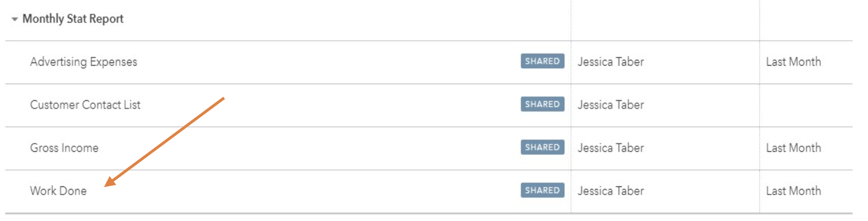Click blank date cell in Monthly Stat Report header row
The height and width of the screenshot is (221, 868).
[806, 20]
